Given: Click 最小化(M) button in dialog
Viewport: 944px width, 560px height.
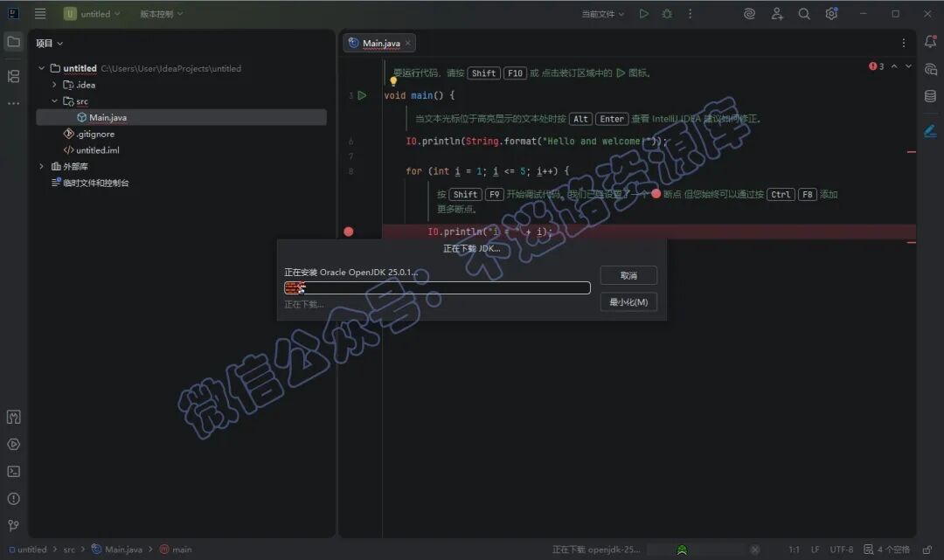Looking at the screenshot, I should 628,302.
